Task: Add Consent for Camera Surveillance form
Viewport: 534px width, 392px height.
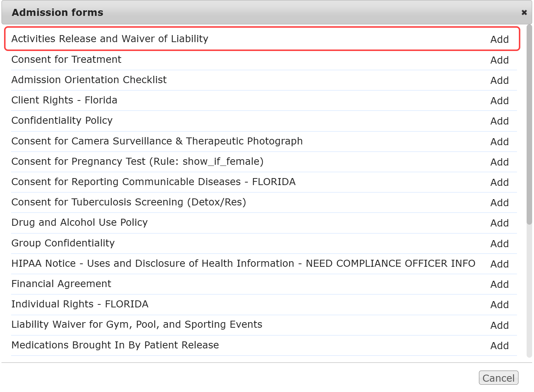Action: point(499,142)
